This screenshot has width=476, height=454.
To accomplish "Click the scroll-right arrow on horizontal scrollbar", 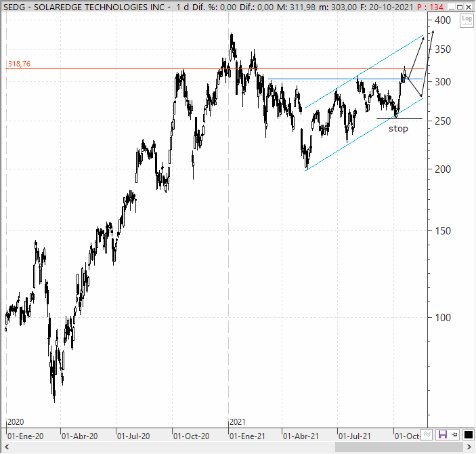I will pos(469,447).
